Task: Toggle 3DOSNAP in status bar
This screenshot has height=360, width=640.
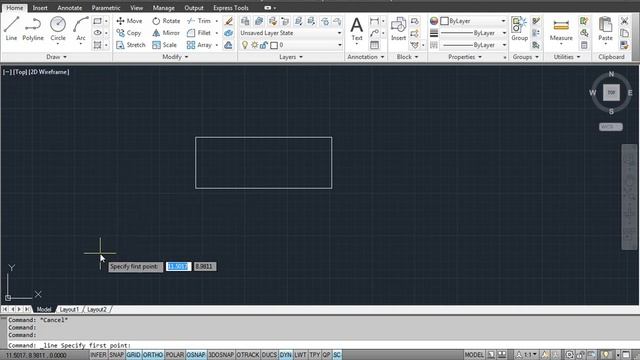Action: pyautogui.click(x=221, y=355)
